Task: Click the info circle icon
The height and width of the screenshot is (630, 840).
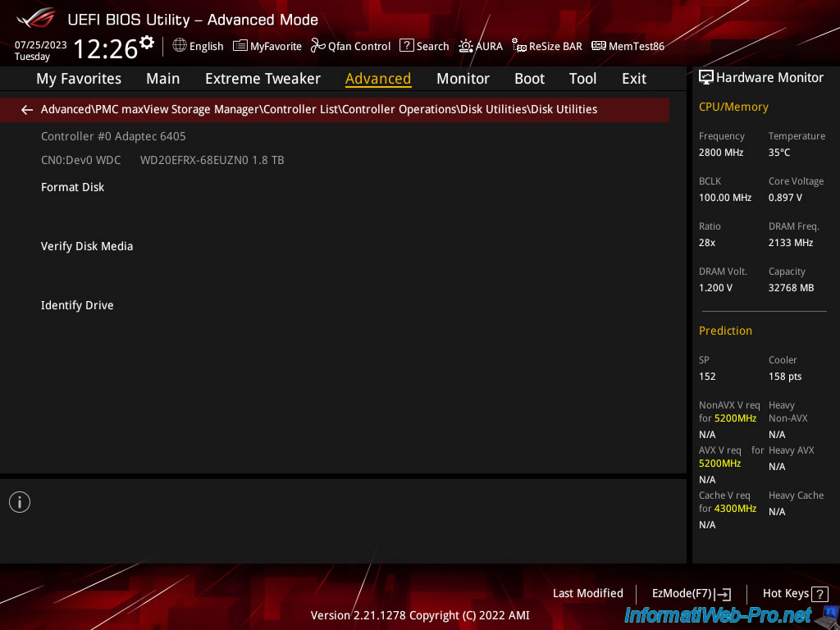Action: tap(20, 502)
